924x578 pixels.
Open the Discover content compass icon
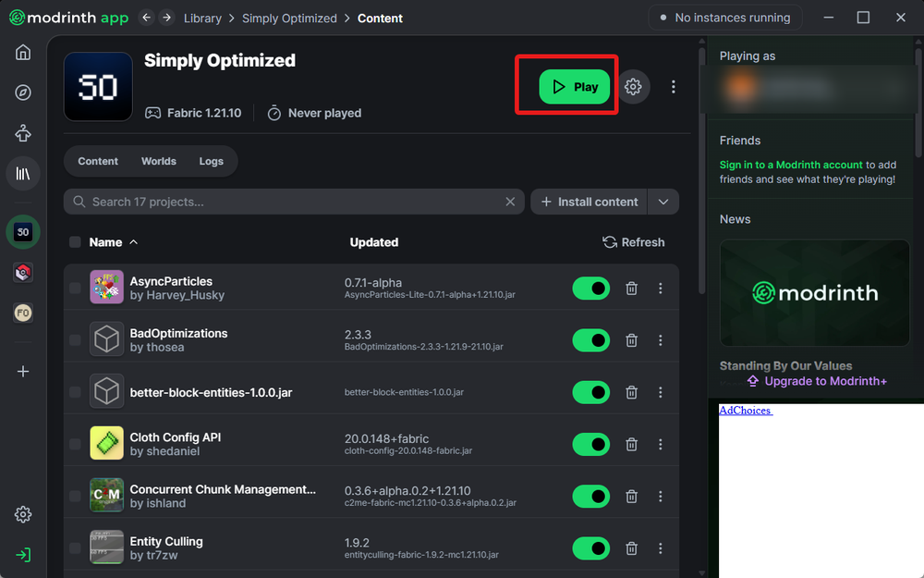(23, 92)
